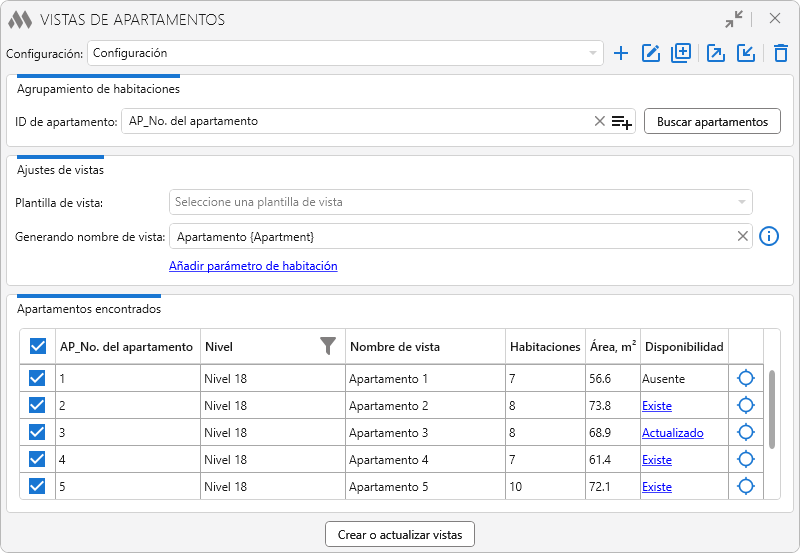Open Existe link for Apartamento 5
The image size is (800, 553).
(657, 487)
